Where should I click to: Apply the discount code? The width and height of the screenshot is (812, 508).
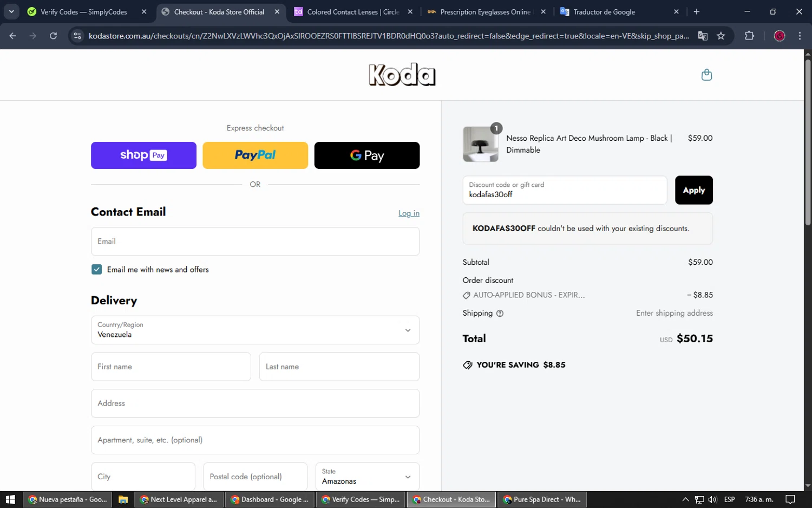(x=693, y=190)
